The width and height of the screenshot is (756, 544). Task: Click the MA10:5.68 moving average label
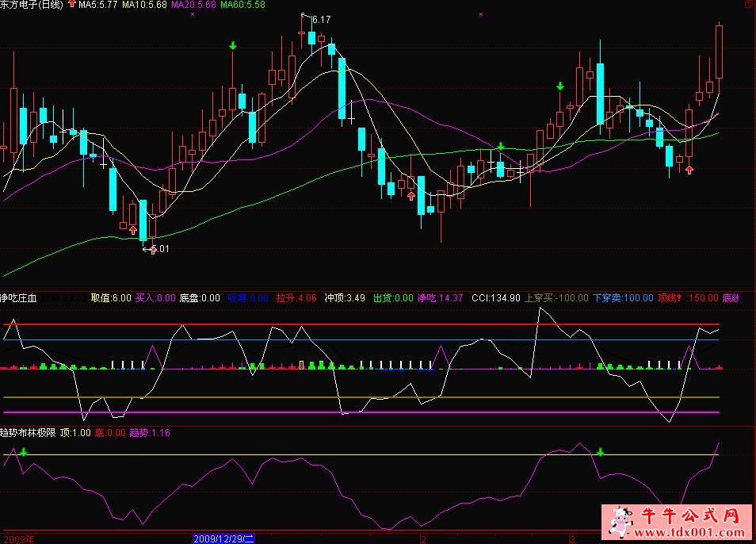click(145, 5)
